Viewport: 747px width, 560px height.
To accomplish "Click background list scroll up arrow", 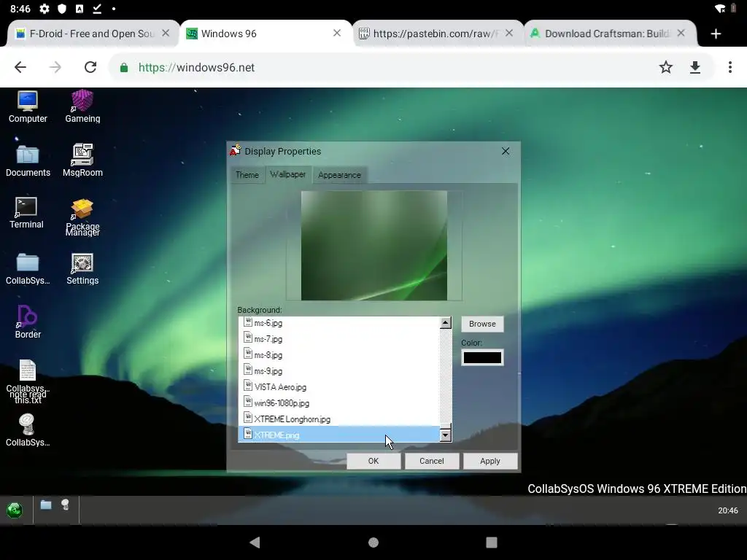I will (x=446, y=323).
